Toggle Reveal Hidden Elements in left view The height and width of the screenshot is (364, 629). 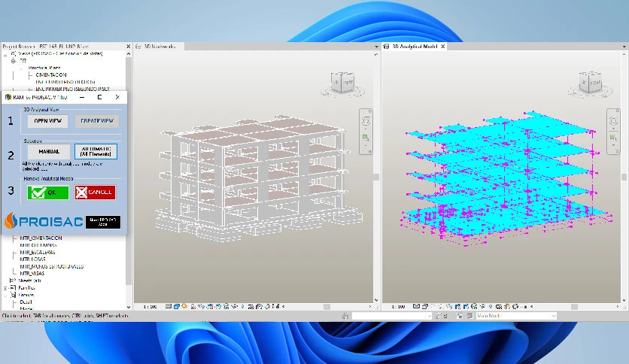pos(243,306)
